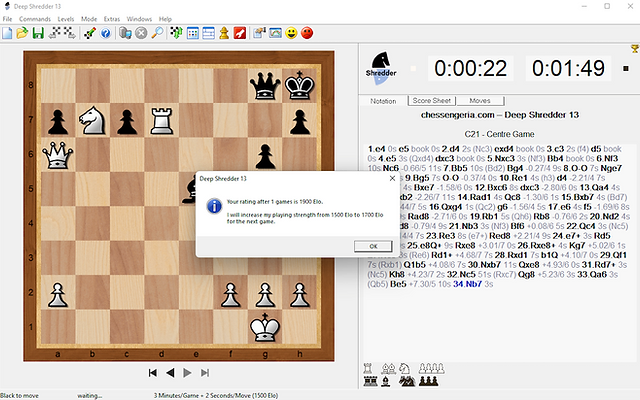Click the C21 - Centre Game opening label

(499, 134)
